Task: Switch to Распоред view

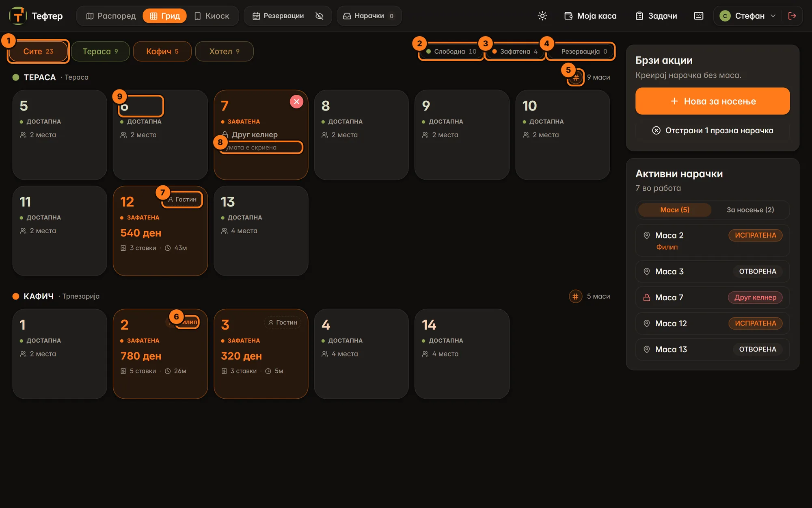Action: 111,16
